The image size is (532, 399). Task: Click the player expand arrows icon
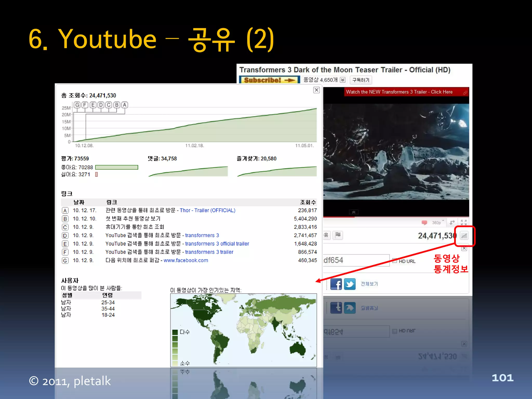point(452,222)
